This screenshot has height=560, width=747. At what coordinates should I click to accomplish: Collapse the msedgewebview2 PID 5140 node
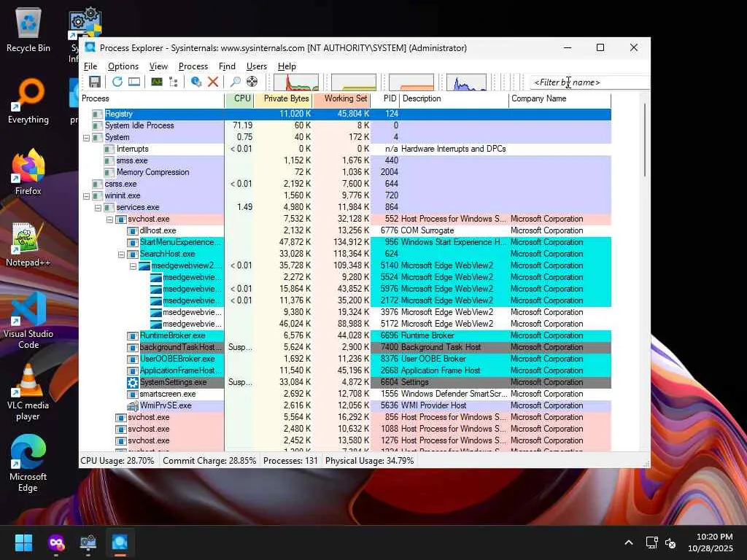(x=133, y=266)
